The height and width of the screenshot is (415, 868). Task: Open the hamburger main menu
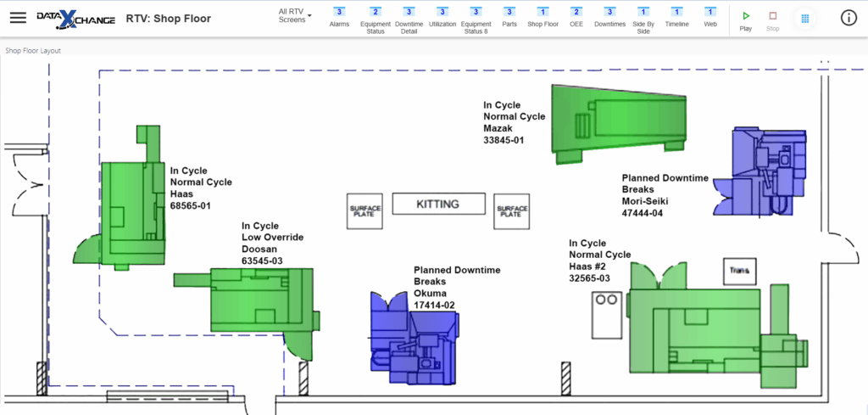[19, 18]
